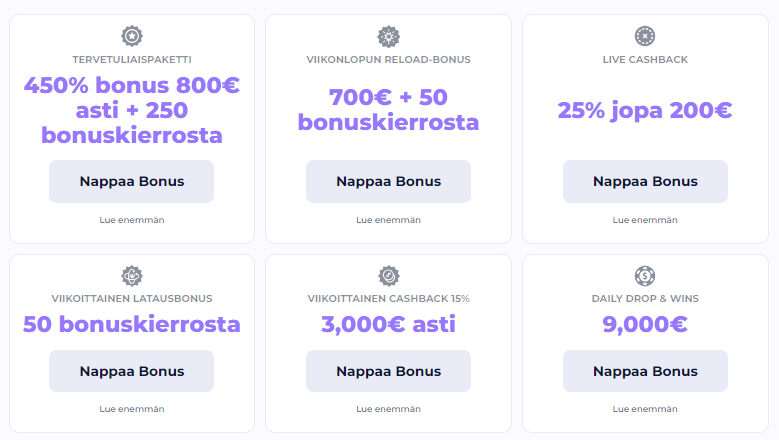Click the Tervetuliaispaketti star chip icon
This screenshot has width=779, height=440.
coord(132,36)
